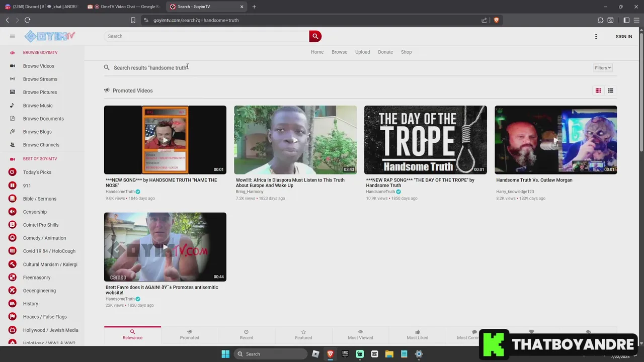The height and width of the screenshot is (362, 644).
Task: Play Handsome Truth Vs. Outlaw Morgan thumbnail
Action: coord(555,140)
